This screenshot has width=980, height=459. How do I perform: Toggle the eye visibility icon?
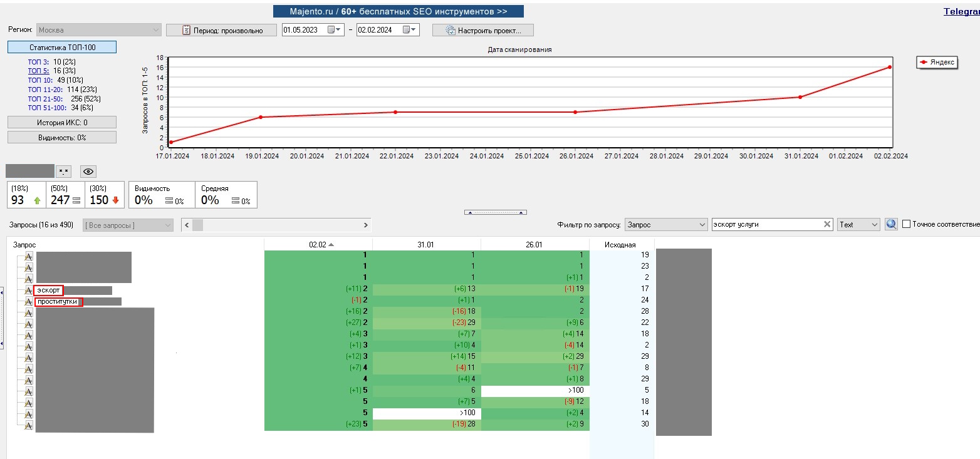tap(88, 172)
